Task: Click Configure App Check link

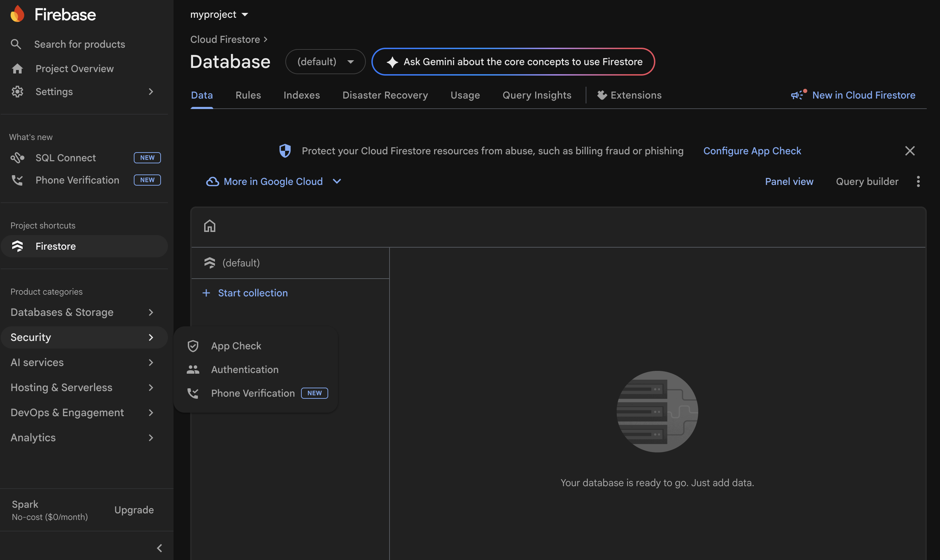Action: point(752,151)
